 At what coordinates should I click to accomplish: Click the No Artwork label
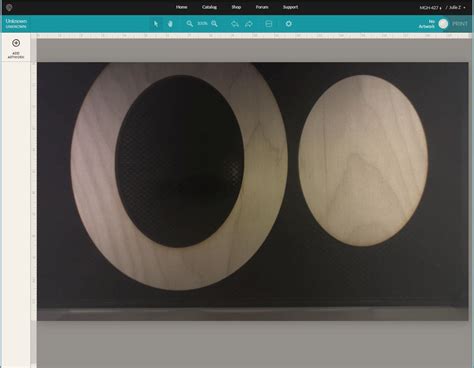tap(427, 24)
